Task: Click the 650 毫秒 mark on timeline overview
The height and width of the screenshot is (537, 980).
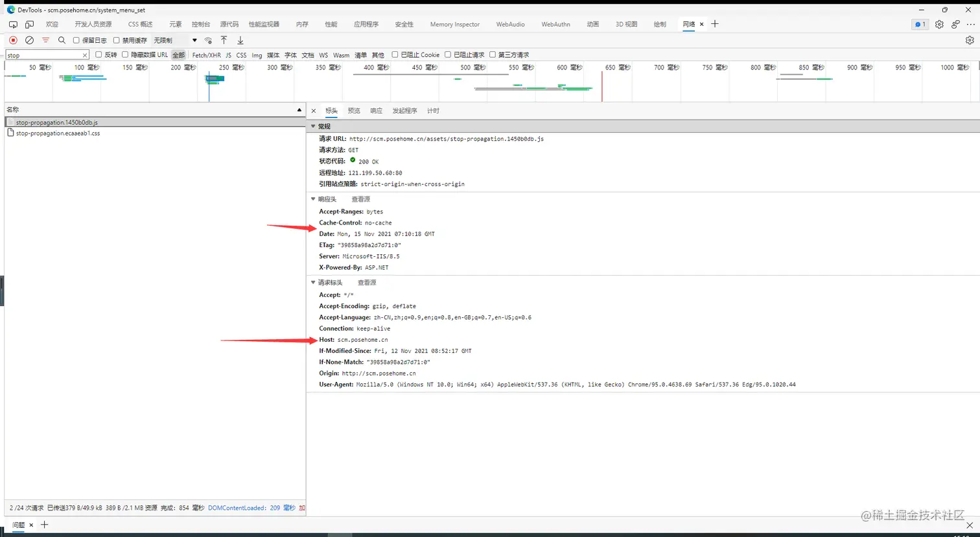Action: (x=618, y=67)
